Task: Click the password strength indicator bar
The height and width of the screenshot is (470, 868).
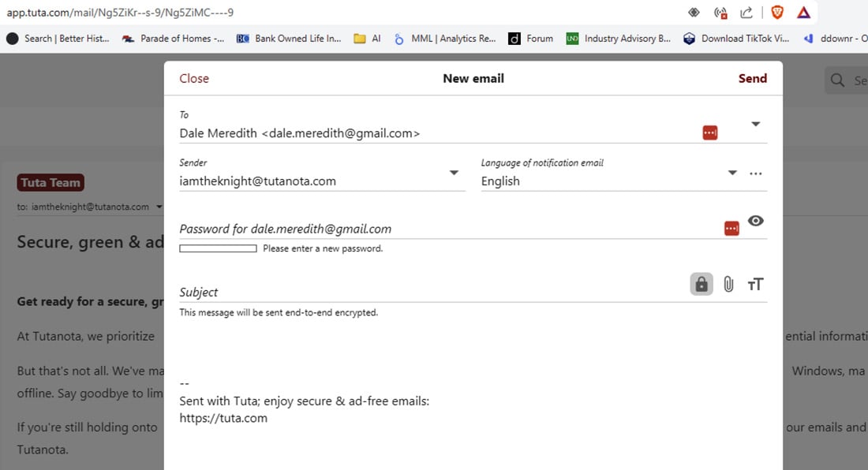Action: tap(218, 248)
